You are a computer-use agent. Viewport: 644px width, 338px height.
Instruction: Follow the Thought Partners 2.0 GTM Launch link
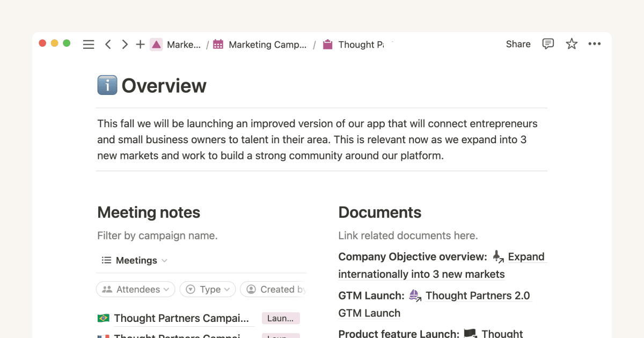coord(477,296)
